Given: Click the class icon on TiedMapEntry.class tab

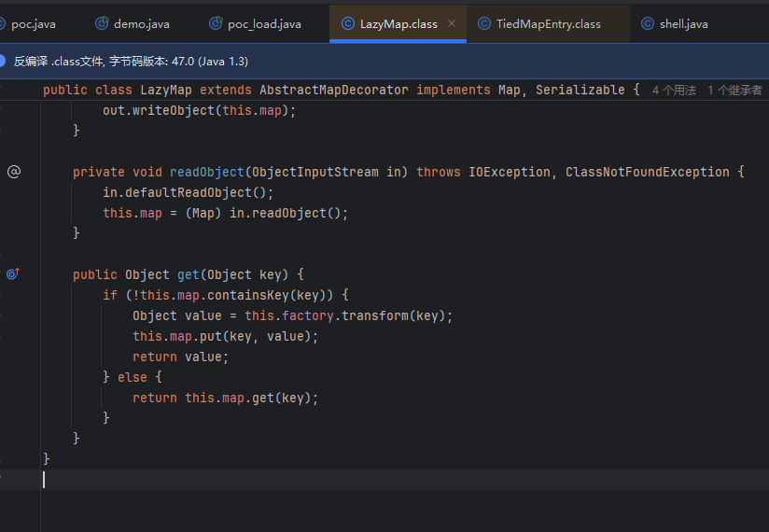Looking at the screenshot, I should pos(483,23).
